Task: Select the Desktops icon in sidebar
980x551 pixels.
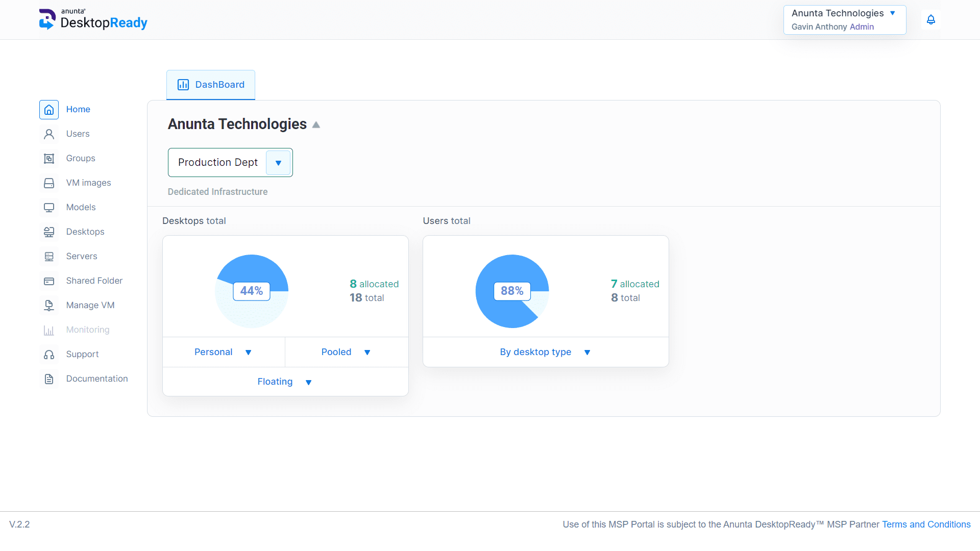Action: click(x=48, y=232)
